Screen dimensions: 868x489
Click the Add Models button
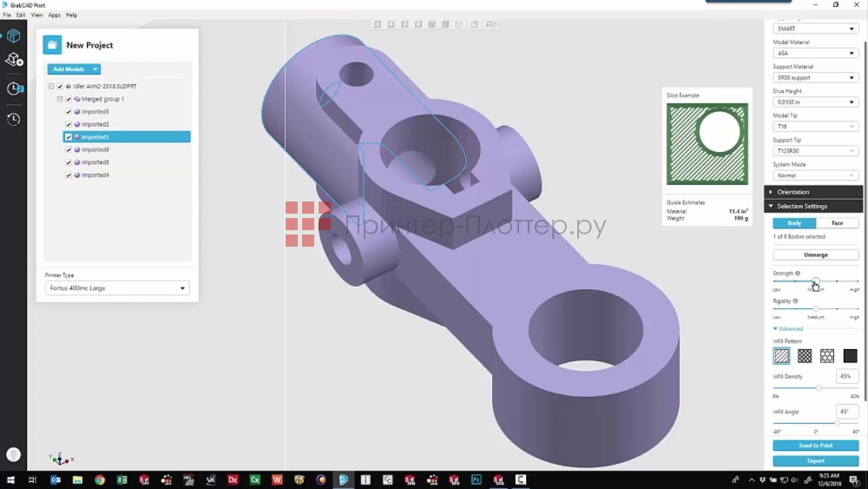(x=69, y=69)
